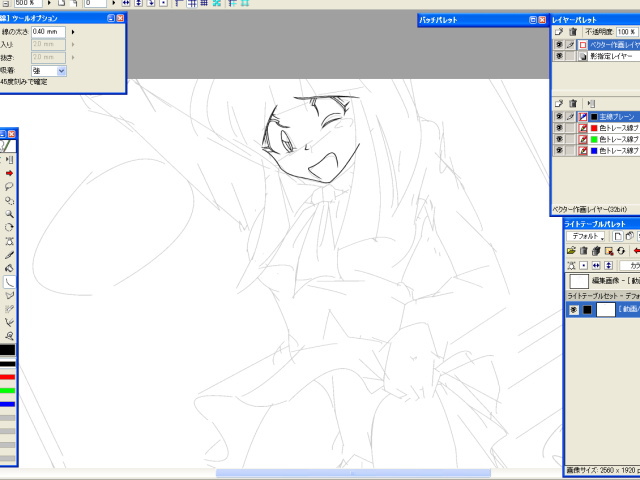
Task: Expand the 線の太さ arrow menu
Action: (73, 32)
